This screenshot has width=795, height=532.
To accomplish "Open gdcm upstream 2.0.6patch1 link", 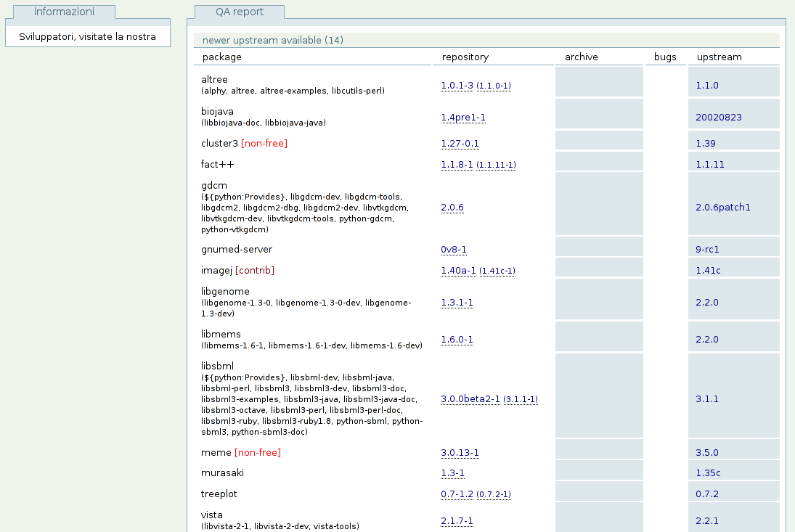I will click(723, 208).
